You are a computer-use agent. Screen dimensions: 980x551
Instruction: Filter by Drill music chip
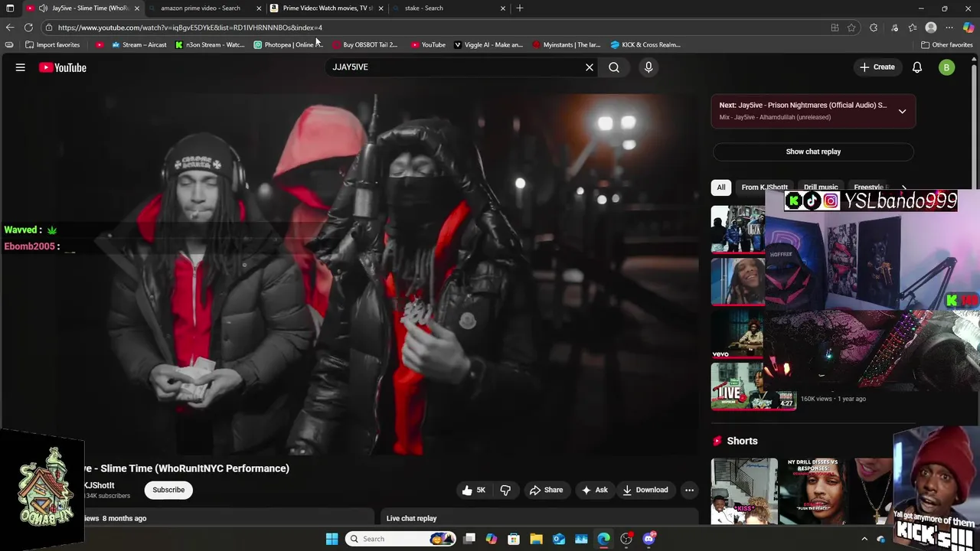(821, 187)
